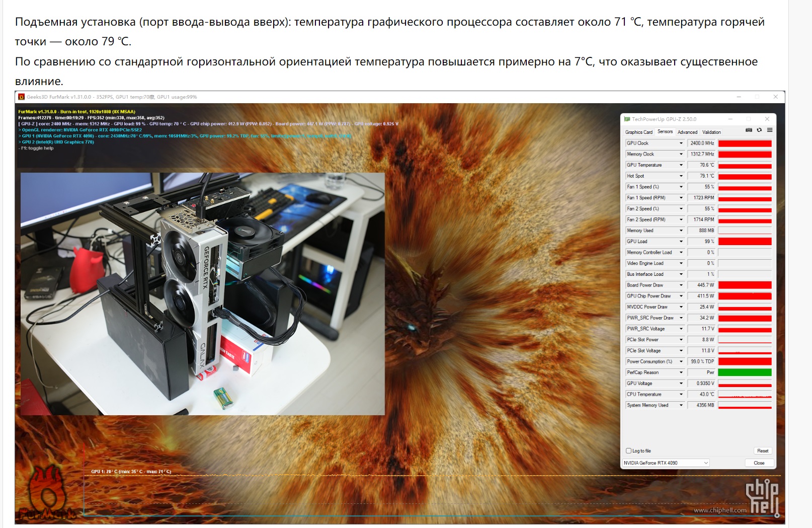The image size is (812, 528).
Task: Open the GPU-Z hamburger menu icon
Action: point(770,130)
